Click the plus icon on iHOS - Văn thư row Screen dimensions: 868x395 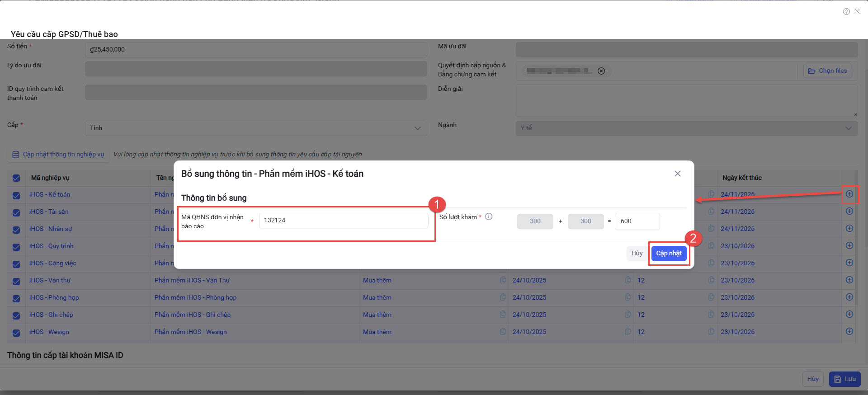pyautogui.click(x=849, y=280)
